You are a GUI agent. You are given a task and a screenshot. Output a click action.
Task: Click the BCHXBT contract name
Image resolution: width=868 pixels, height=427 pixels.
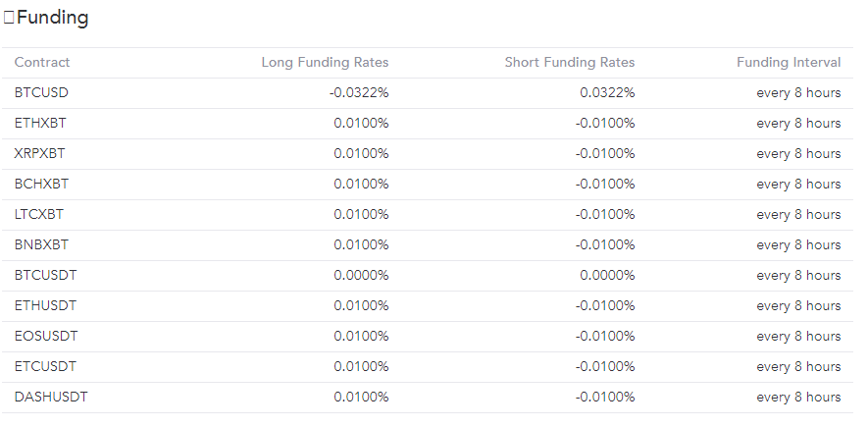click(x=41, y=184)
